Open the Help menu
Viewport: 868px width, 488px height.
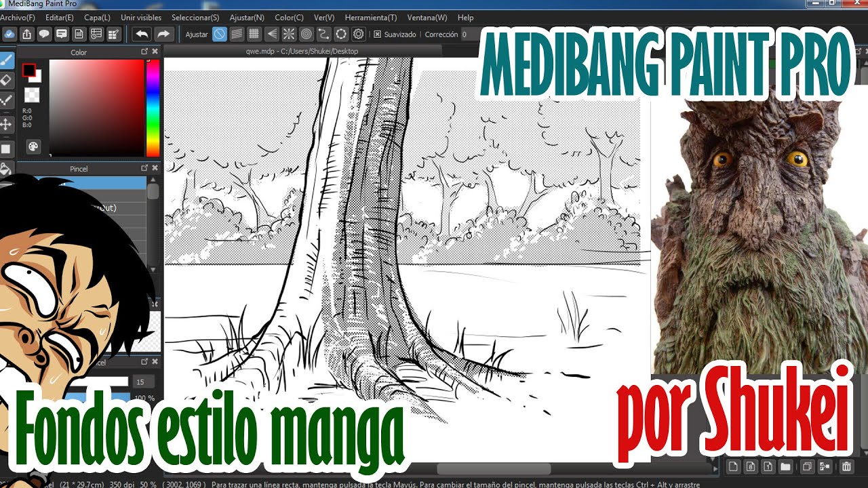[466, 18]
